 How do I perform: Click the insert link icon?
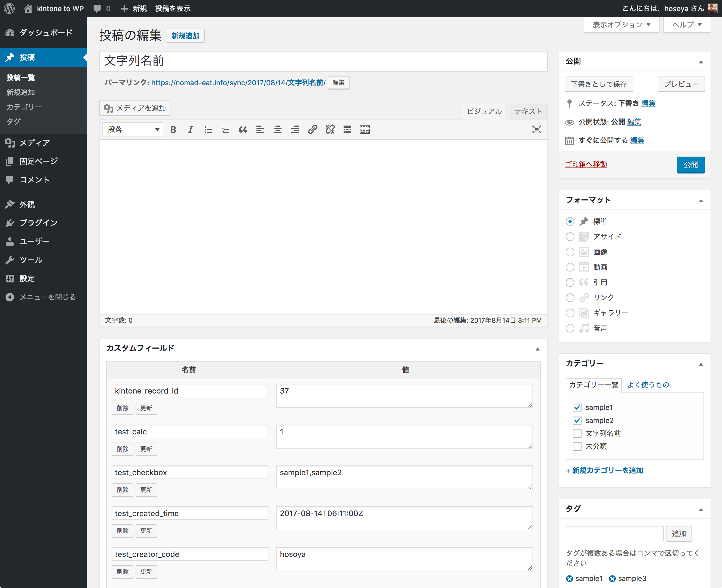[313, 129]
